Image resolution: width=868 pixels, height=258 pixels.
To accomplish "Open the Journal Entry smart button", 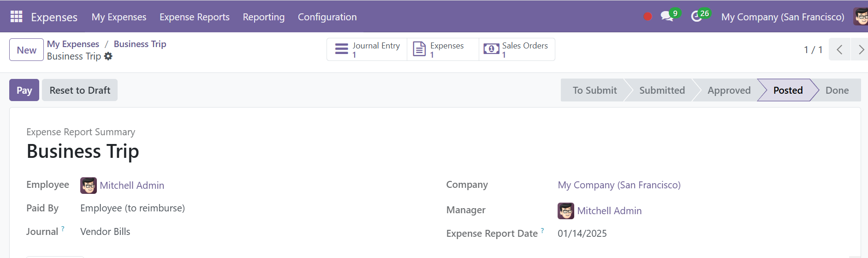I will pyautogui.click(x=367, y=49).
